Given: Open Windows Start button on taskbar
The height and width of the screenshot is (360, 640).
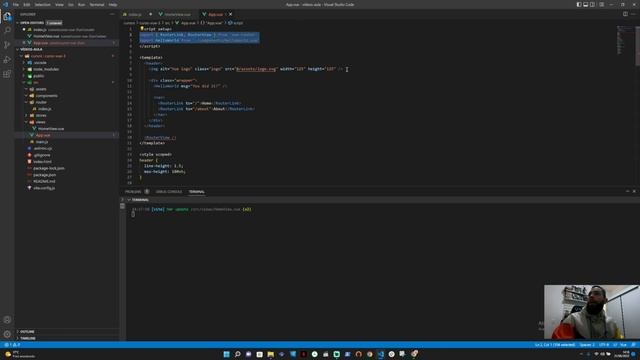Looking at the screenshot, I should click(x=226, y=354).
